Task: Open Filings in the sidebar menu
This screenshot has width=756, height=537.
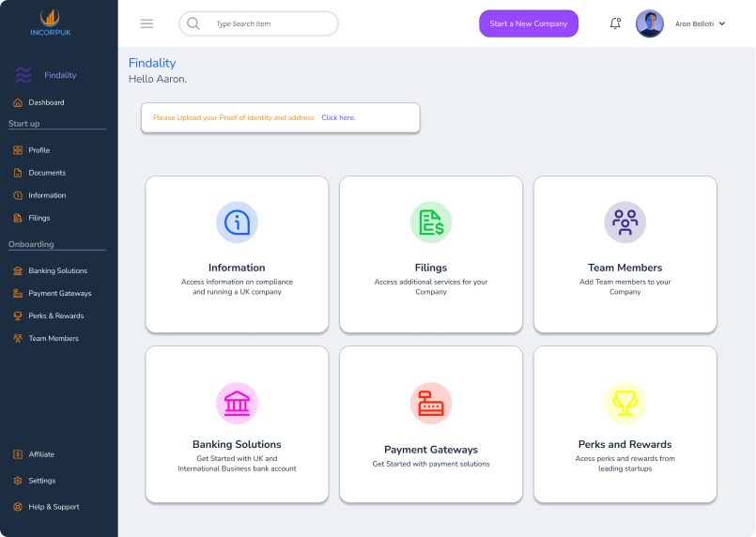Action: (x=39, y=218)
